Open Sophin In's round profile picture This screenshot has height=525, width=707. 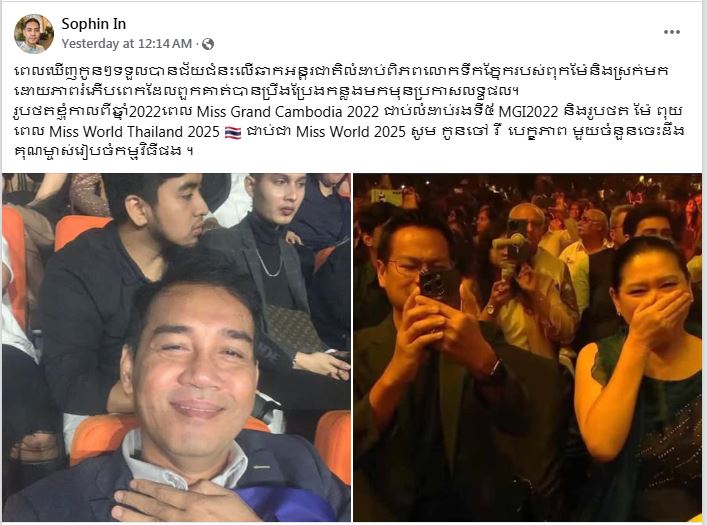click(34, 34)
